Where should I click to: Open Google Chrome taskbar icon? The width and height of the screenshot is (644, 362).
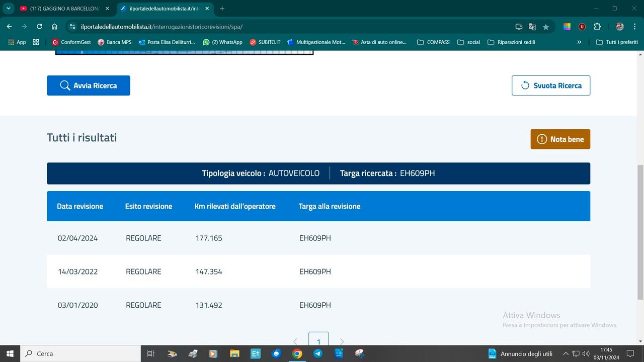[x=297, y=353]
